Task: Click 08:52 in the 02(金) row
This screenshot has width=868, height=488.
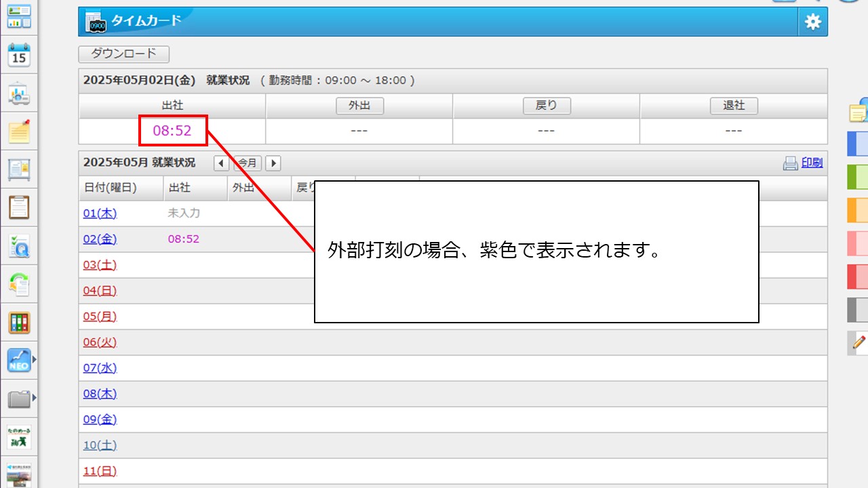Action: [183, 239]
